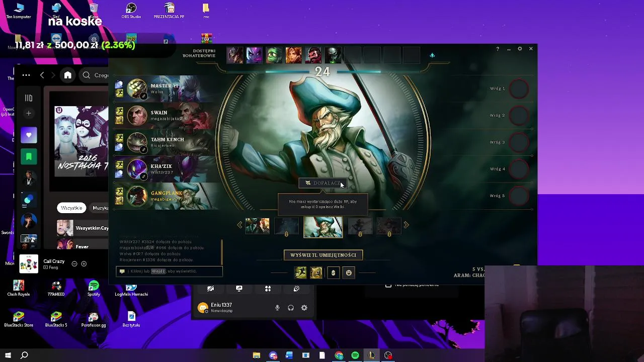The height and width of the screenshot is (362, 644).
Task: Toggle Spotify Your Library sidebar icon
Action: [29, 98]
